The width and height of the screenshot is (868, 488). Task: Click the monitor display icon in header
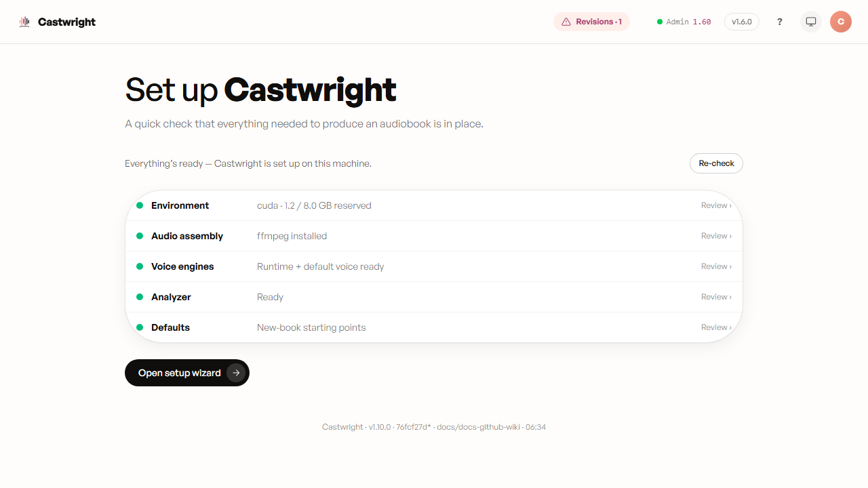(x=811, y=22)
